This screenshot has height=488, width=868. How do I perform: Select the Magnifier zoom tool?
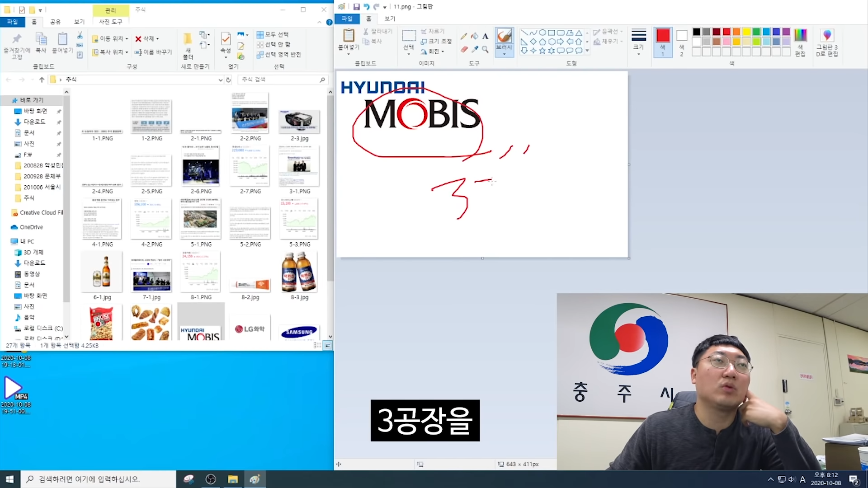click(485, 49)
